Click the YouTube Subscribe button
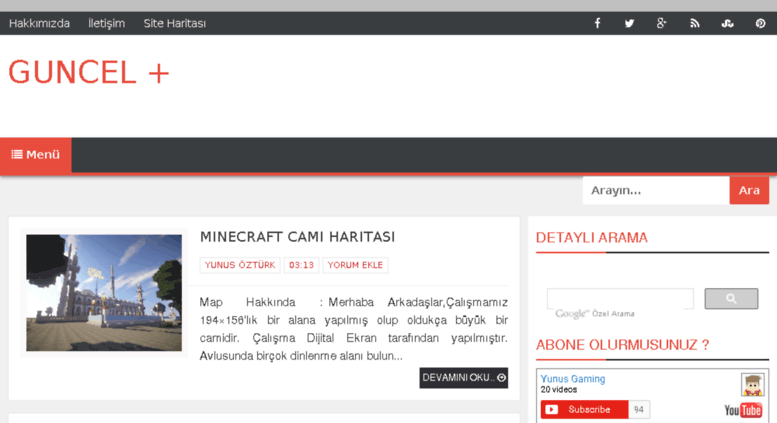 (x=584, y=410)
